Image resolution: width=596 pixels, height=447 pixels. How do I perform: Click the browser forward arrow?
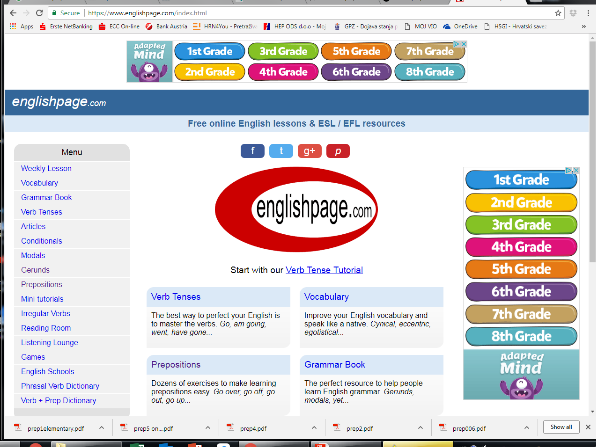click(26, 13)
